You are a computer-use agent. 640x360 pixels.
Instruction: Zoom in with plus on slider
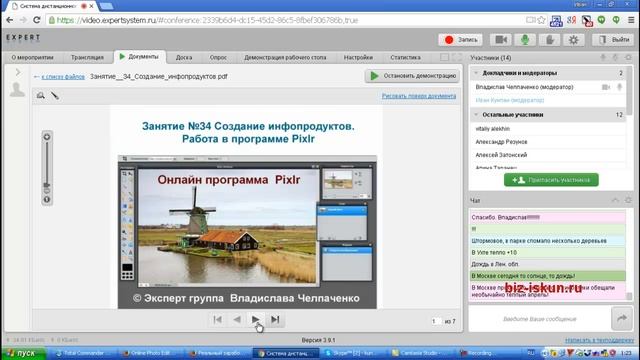47,137
